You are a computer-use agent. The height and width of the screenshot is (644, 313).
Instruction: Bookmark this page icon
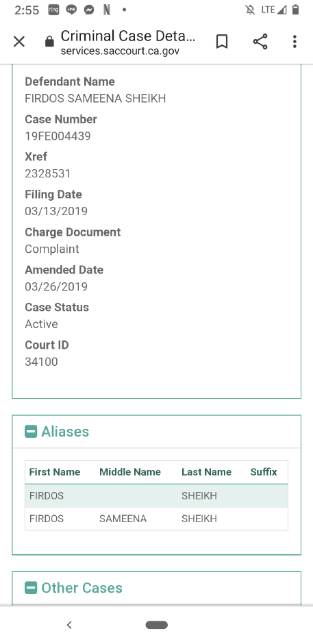222,42
